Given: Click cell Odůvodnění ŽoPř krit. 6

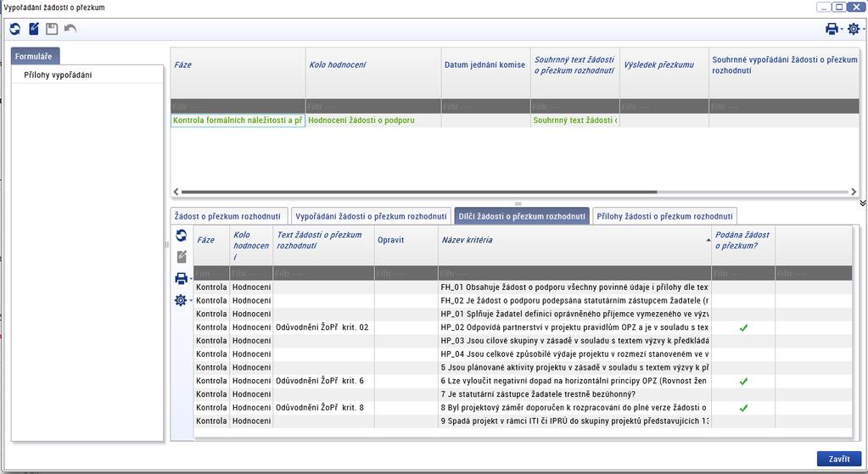Looking at the screenshot, I should pos(324,381).
